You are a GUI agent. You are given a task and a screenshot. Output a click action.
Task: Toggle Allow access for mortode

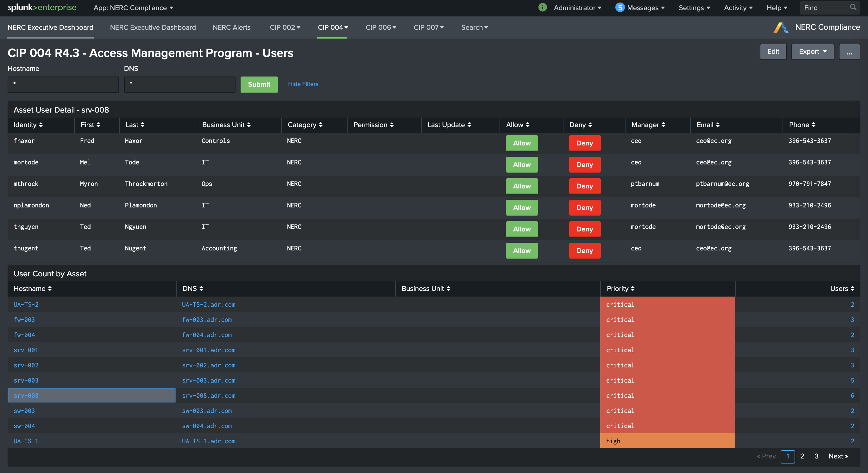(x=521, y=165)
